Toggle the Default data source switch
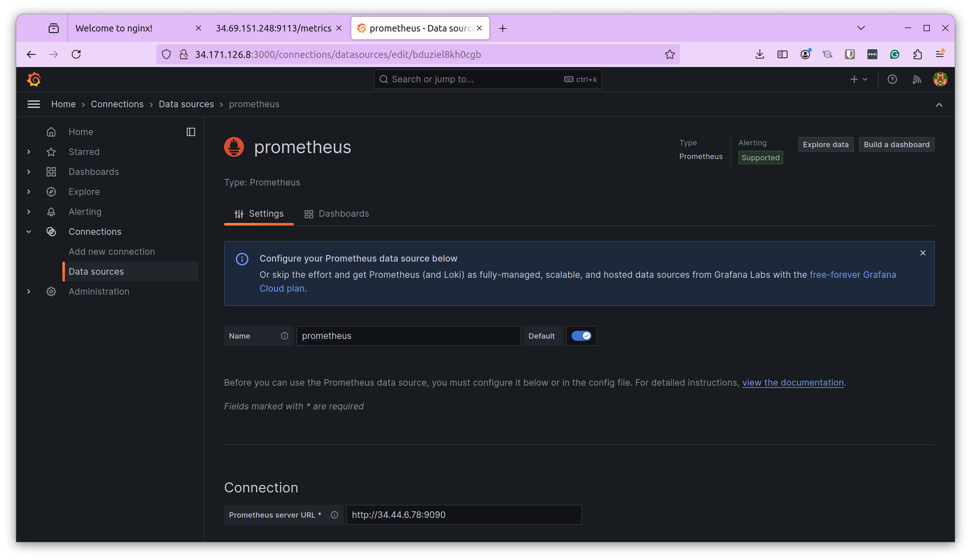This screenshot has height=560, width=971. 581,336
